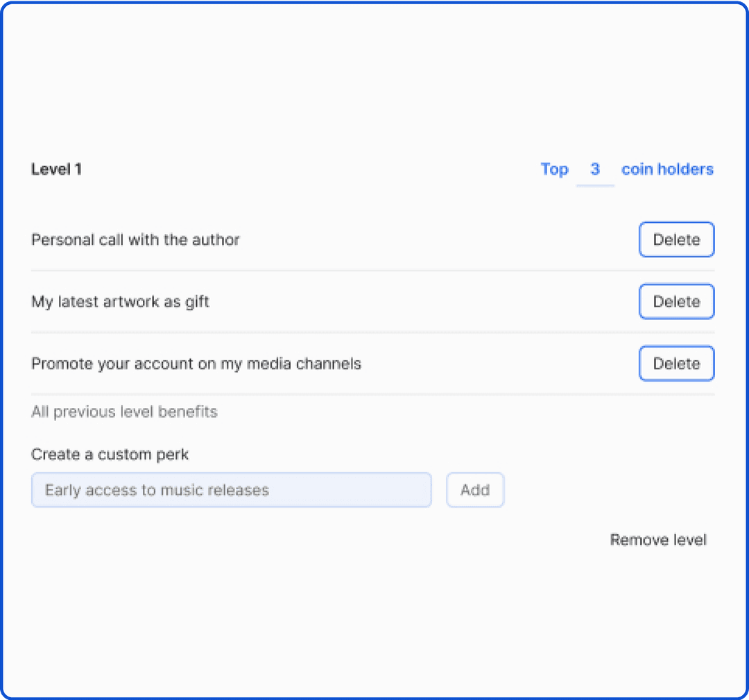Image resolution: width=749 pixels, height=700 pixels.
Task: Click the blue Top label
Action: [554, 169]
